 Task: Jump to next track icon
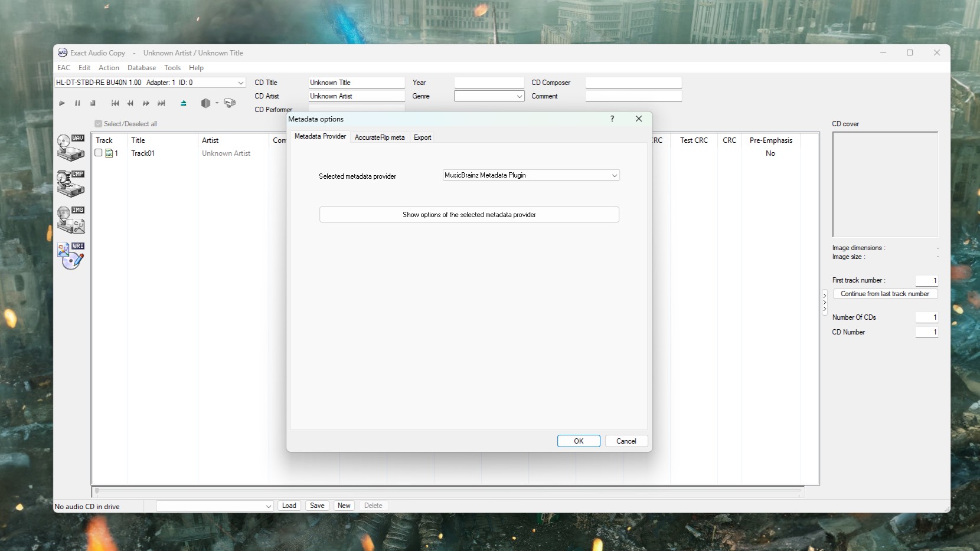point(161,103)
